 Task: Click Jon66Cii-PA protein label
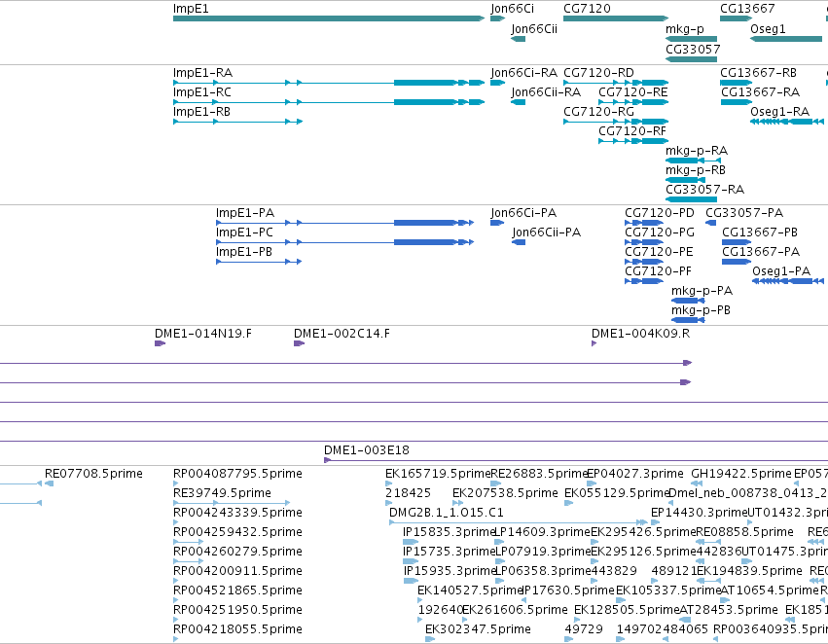[546, 233]
